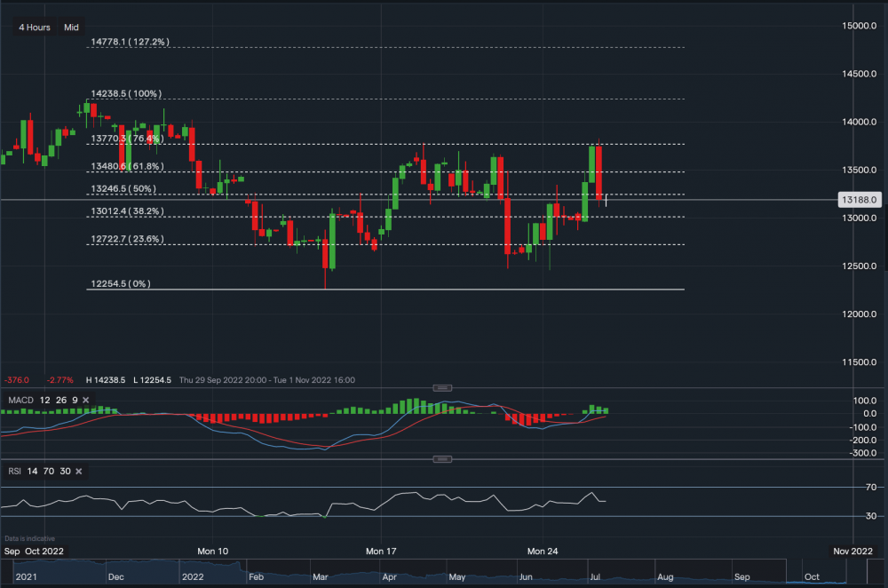The image size is (888, 588).
Task: Click the 12722.7 (23.6%) Fibonacci label
Action: pos(127,239)
